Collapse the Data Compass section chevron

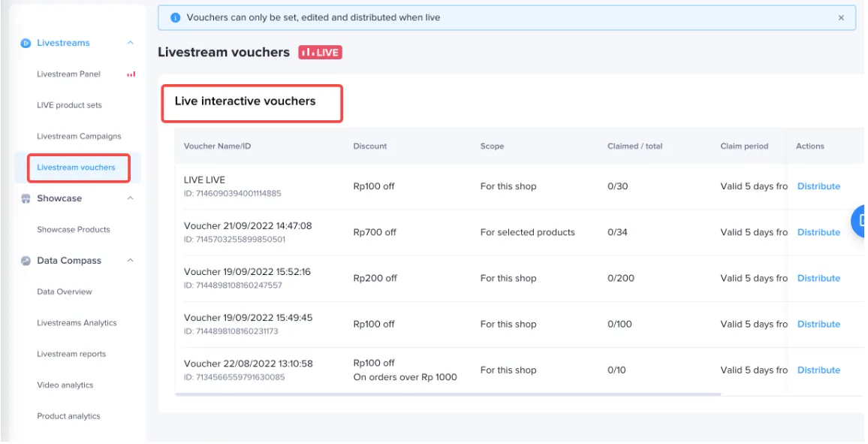[x=130, y=260]
